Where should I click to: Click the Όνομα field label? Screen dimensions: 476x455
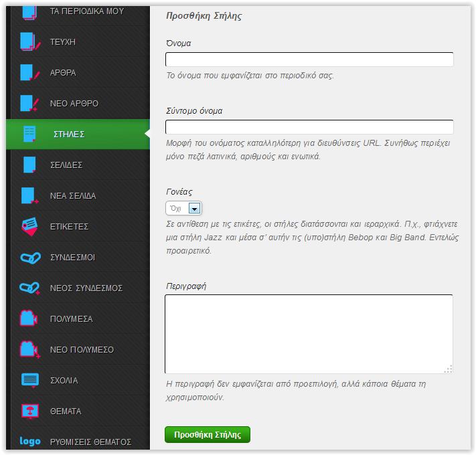click(179, 43)
